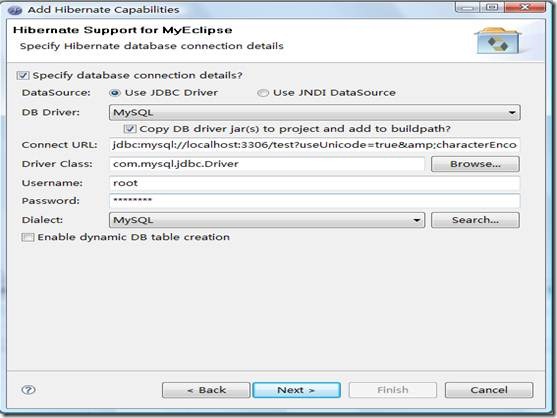Viewport: 557px width, 418px height.
Task: Minimize the dialog window
Action: point(467,7)
